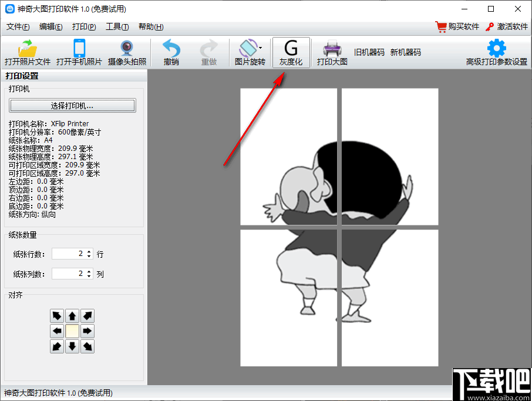Select the top-left preview page

pos(289,157)
